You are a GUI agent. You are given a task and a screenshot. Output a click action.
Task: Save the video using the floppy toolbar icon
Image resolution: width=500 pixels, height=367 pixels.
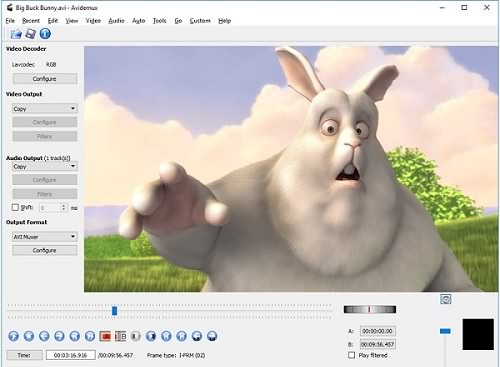pos(31,34)
